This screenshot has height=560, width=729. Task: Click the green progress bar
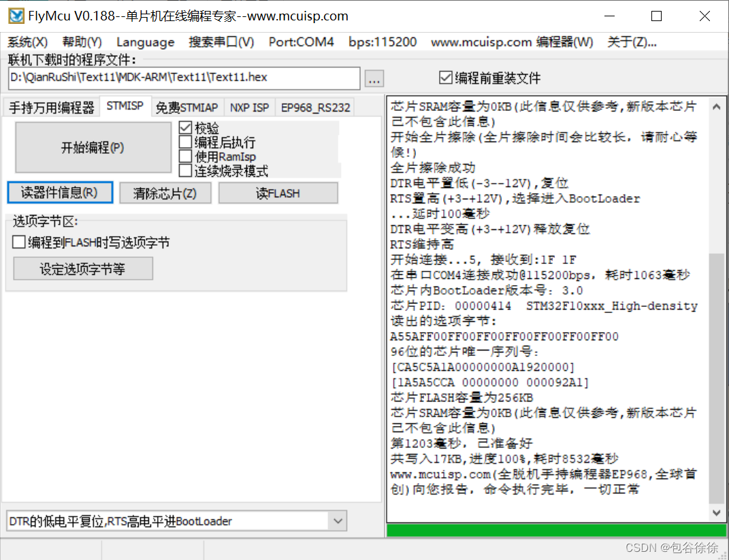pos(556,530)
